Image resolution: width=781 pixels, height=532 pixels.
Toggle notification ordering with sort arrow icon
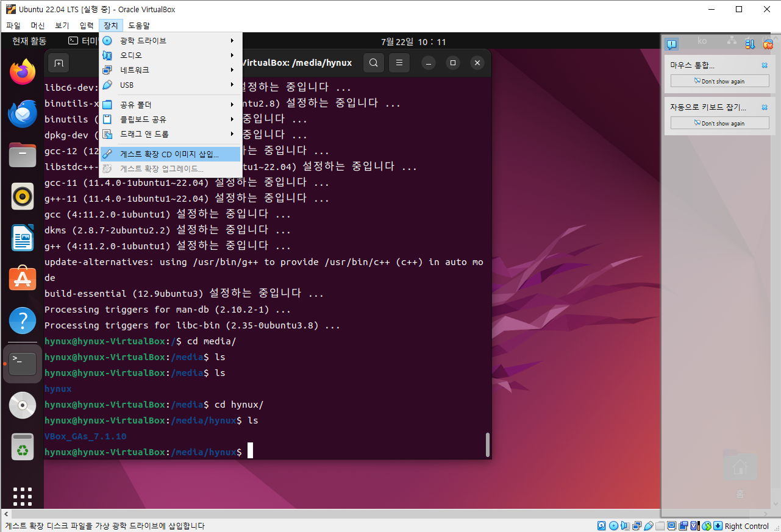click(751, 44)
